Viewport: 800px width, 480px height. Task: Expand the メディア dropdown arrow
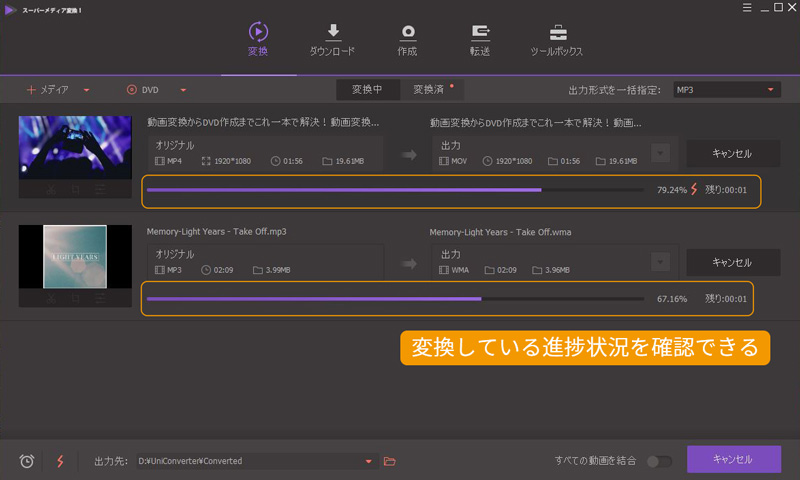coord(87,90)
